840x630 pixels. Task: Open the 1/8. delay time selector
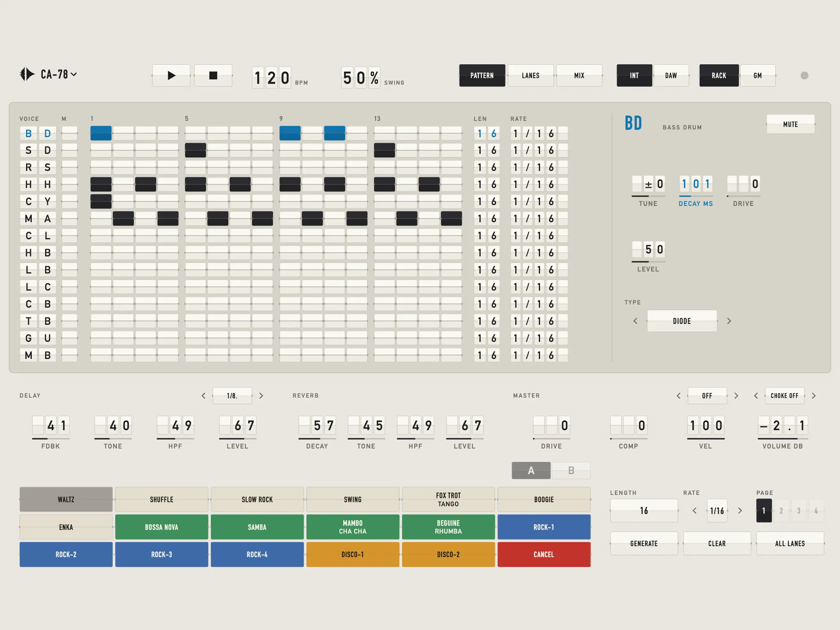coord(232,396)
